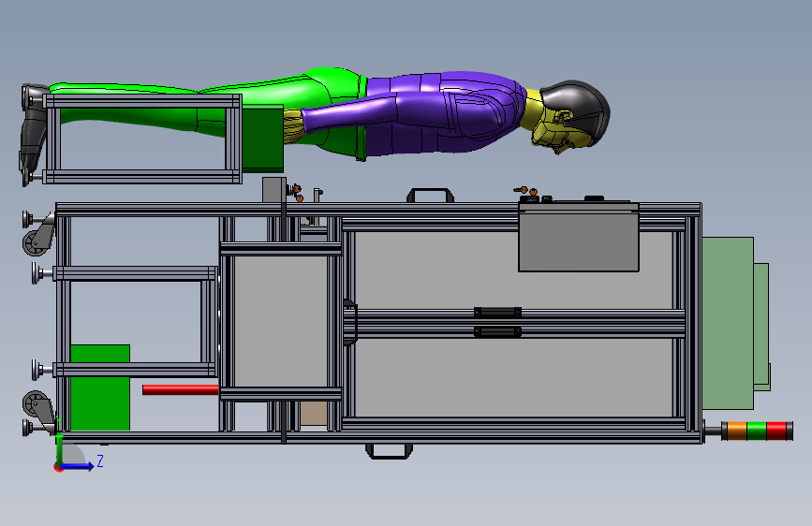Screen dimensions: 812x526
Task: Select the red segment of signal tower light
Action: 775,431
